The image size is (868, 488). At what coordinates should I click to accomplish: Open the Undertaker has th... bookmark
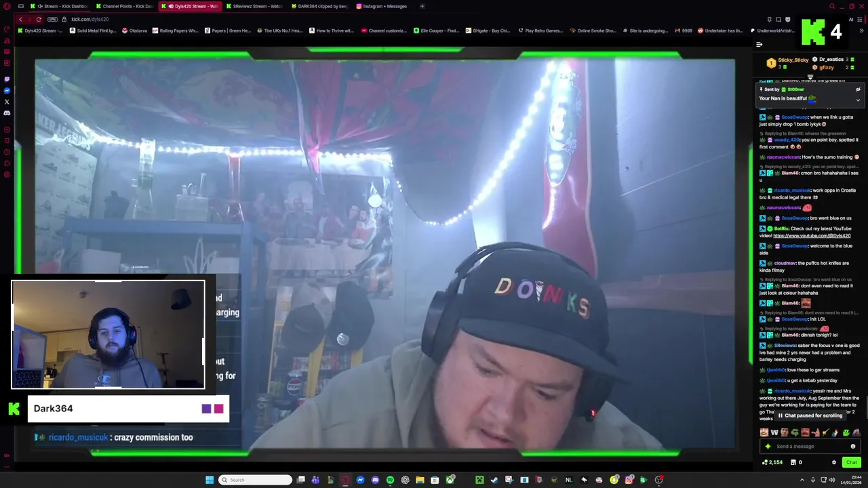721,30
